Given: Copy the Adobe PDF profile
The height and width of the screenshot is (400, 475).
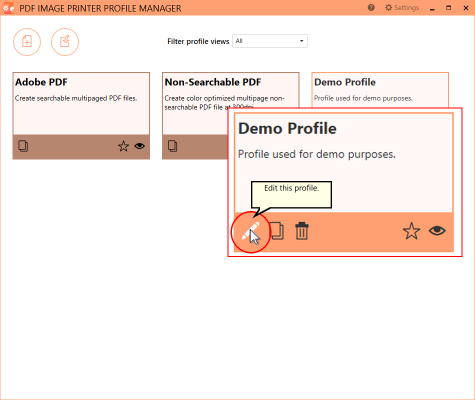Looking at the screenshot, I should pyautogui.click(x=23, y=146).
